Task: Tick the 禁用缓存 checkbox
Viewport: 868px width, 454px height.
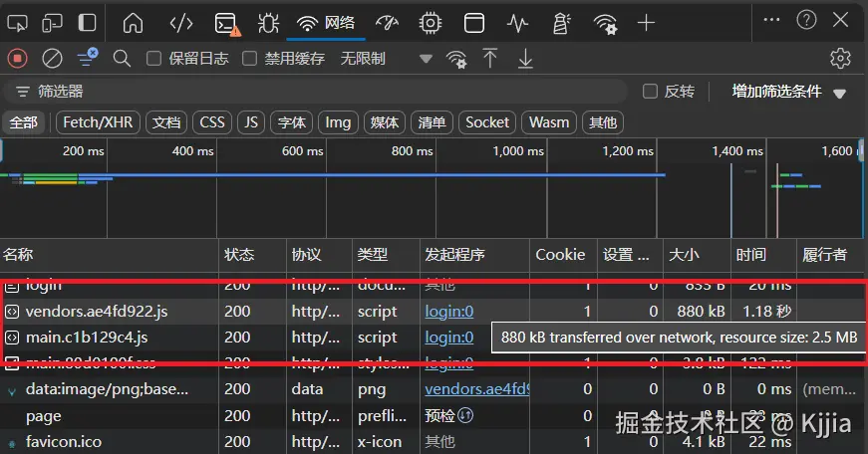Action: click(x=250, y=58)
